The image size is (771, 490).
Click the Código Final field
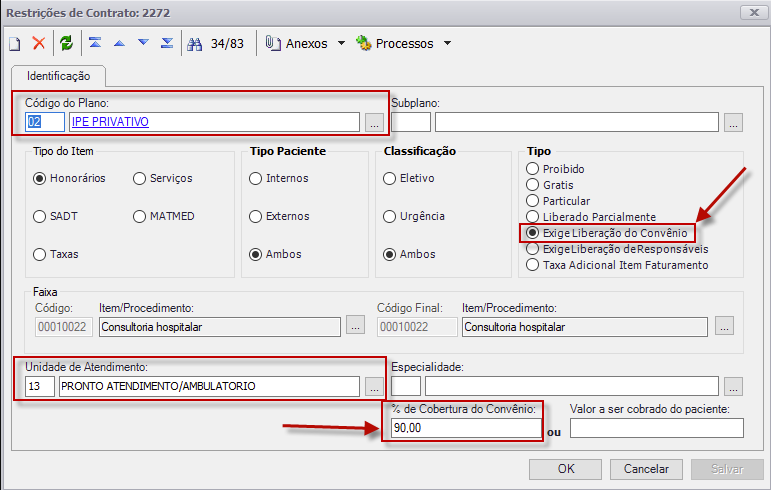point(417,327)
